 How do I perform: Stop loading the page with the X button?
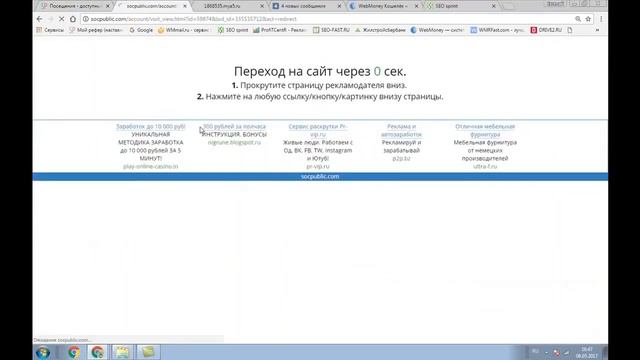click(x=61, y=19)
